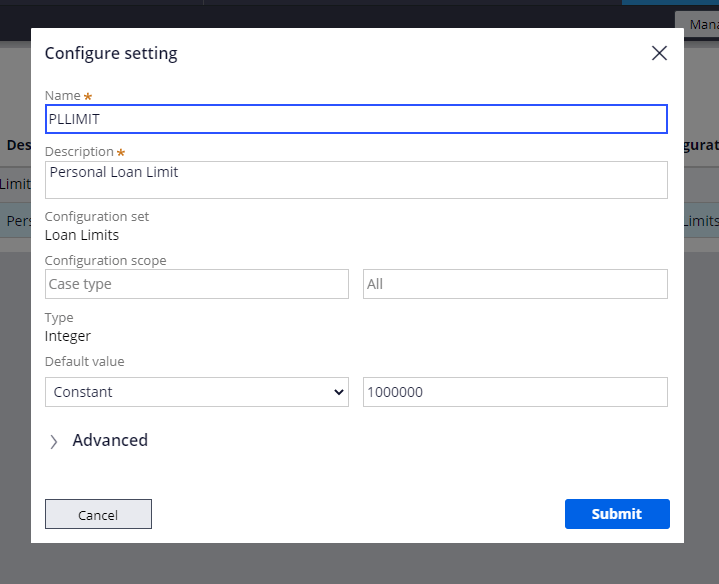Click the Advanced heading text
This screenshot has height=584, width=719.
[110, 440]
